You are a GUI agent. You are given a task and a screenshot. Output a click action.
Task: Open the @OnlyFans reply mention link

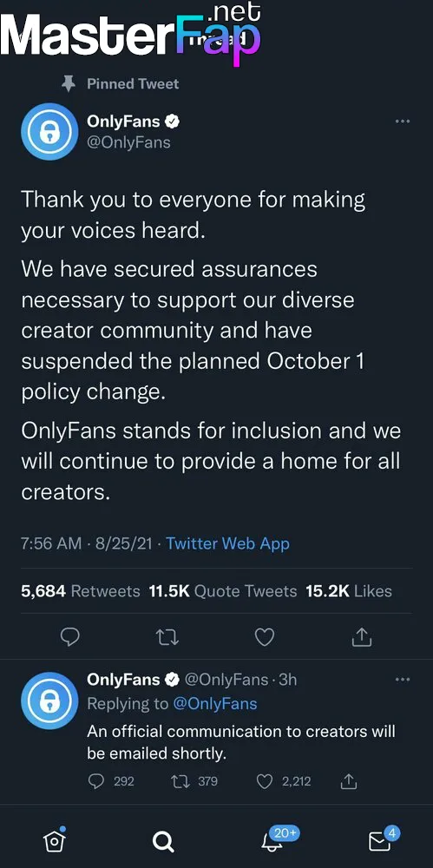(x=215, y=704)
